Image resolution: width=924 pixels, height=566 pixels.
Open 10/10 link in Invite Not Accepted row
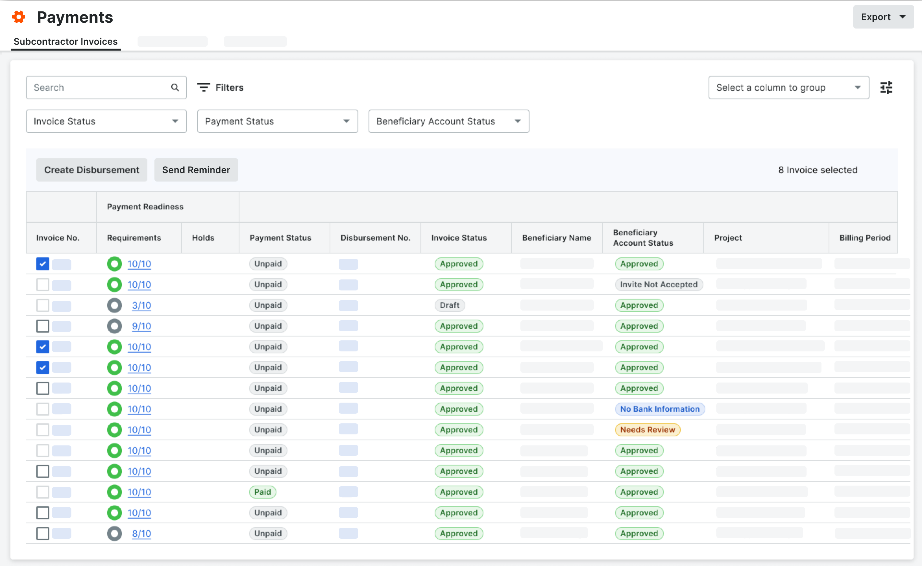tap(140, 285)
